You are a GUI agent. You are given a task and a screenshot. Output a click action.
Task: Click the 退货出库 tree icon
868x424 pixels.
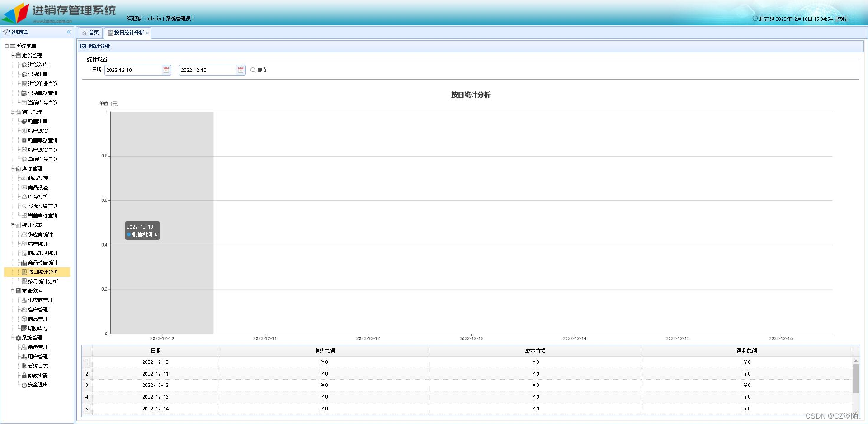(24, 74)
